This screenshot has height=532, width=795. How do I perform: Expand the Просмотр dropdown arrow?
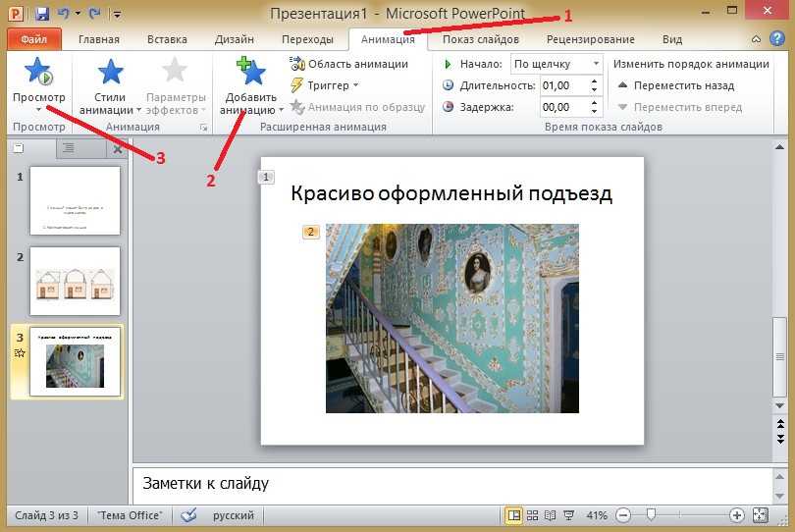(38, 110)
